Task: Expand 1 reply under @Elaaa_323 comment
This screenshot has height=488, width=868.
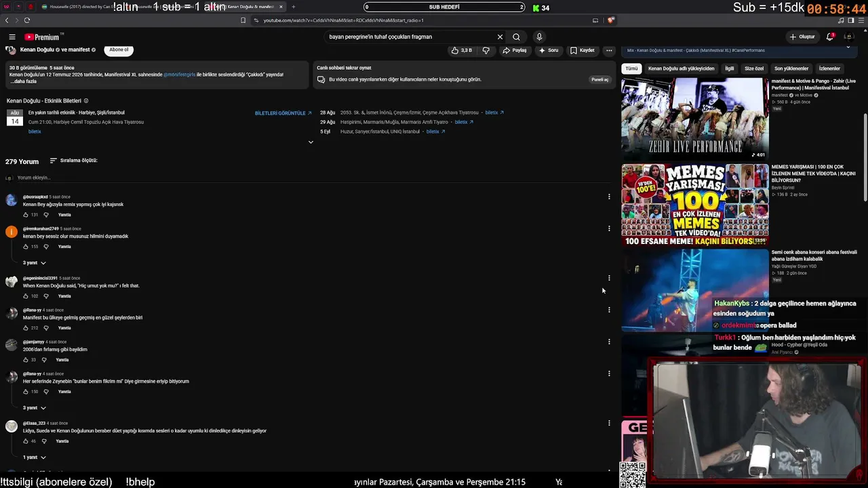Action: point(35,457)
